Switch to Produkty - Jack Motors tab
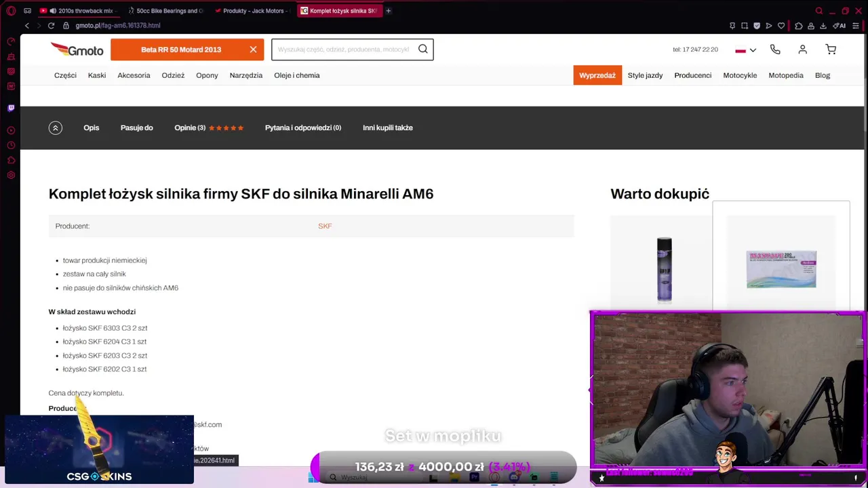The width and height of the screenshot is (868, 488). pyautogui.click(x=252, y=11)
